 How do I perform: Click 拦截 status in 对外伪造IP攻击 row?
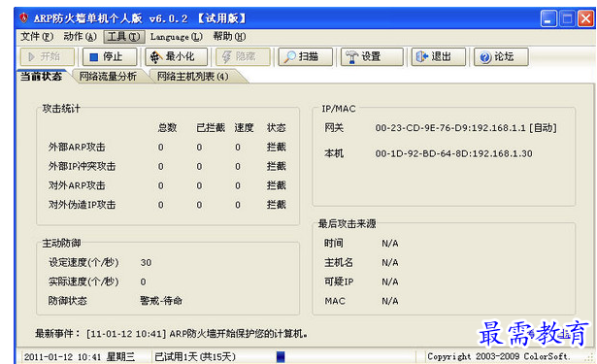(x=276, y=205)
